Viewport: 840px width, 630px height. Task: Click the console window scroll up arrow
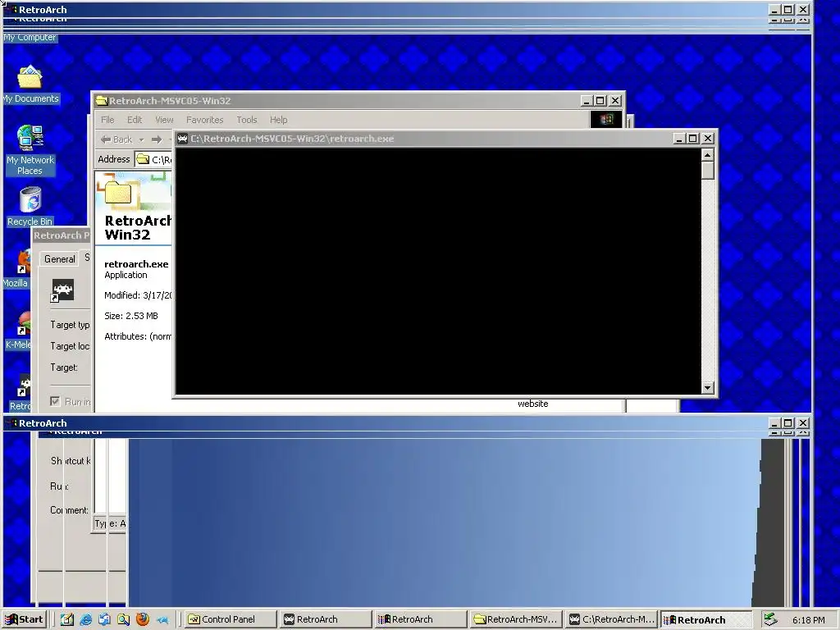coord(708,155)
